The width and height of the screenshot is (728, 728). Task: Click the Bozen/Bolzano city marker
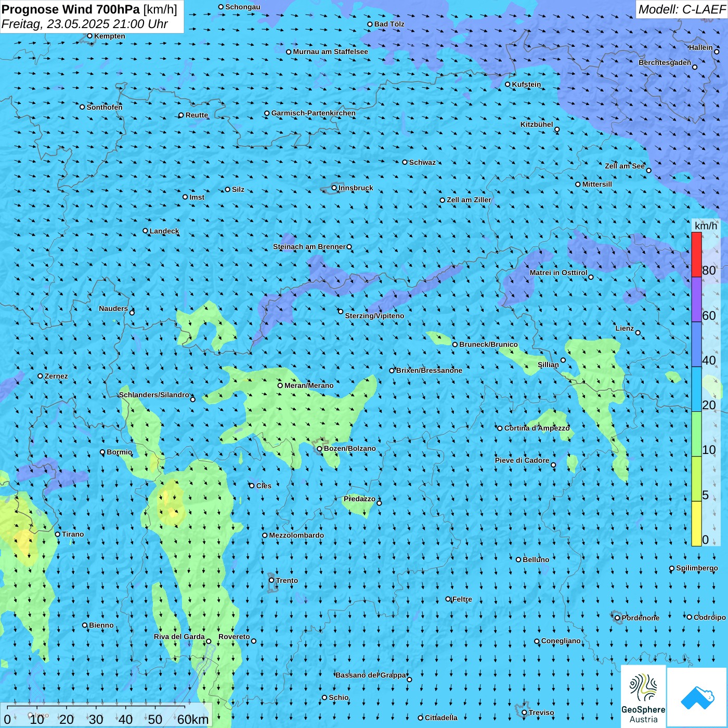(319, 448)
